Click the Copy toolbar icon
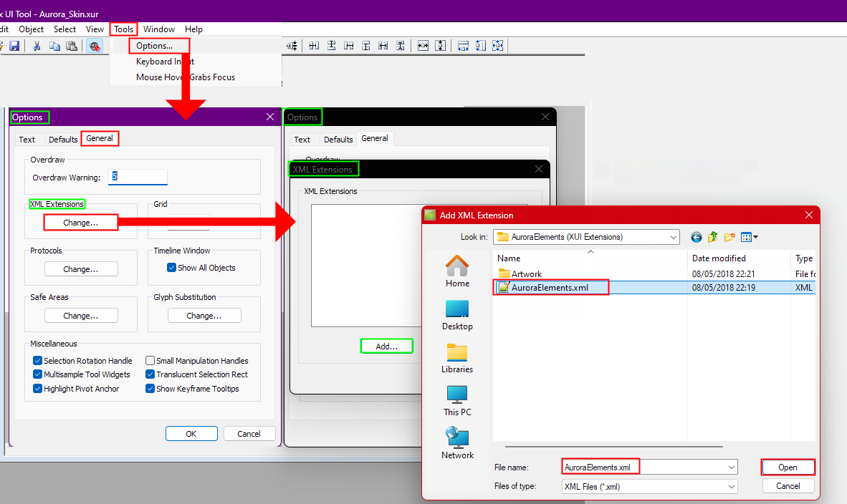847x504 pixels. pyautogui.click(x=54, y=46)
